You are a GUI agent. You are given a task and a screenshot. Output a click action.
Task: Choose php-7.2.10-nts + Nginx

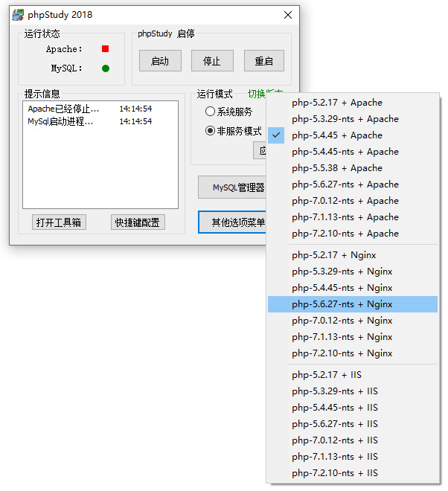point(353,353)
